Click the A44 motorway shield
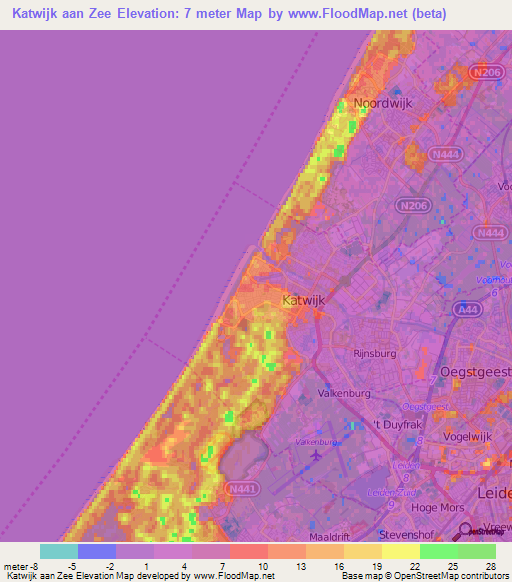Viewport: 512px width, 582px height. coord(467,310)
